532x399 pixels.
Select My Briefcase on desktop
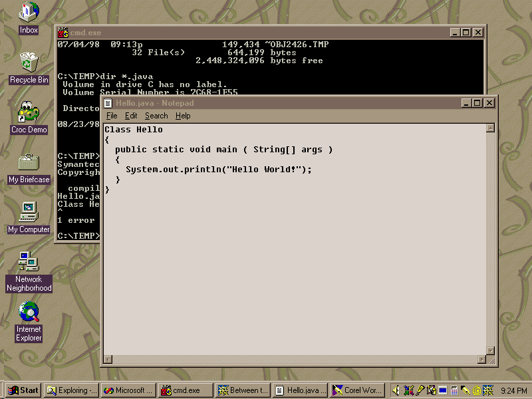tap(29, 162)
